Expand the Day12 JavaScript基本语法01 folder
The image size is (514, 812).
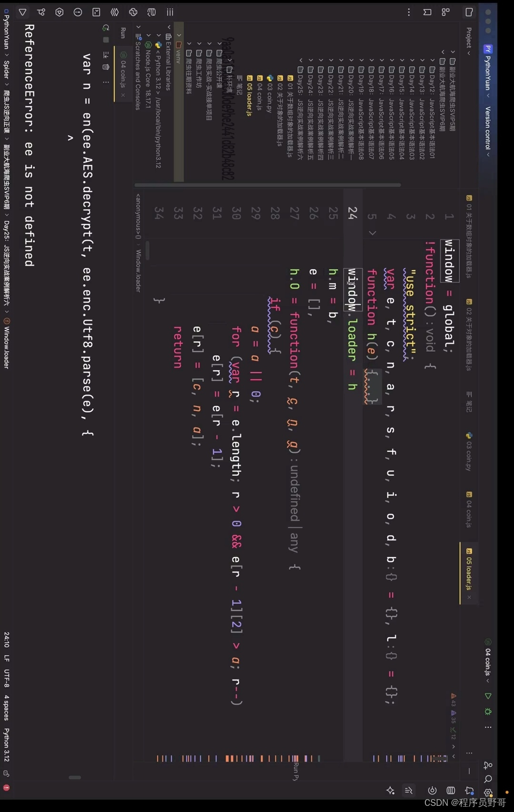[433, 61]
